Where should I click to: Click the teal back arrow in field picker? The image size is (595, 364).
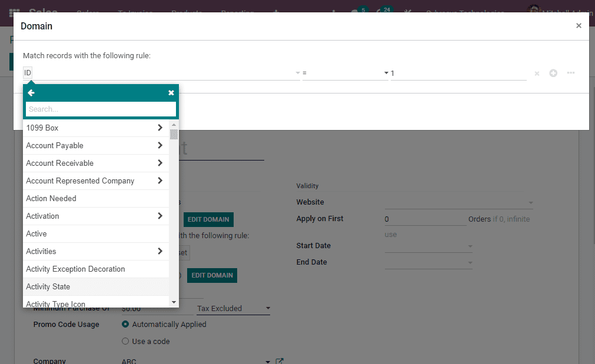[31, 92]
